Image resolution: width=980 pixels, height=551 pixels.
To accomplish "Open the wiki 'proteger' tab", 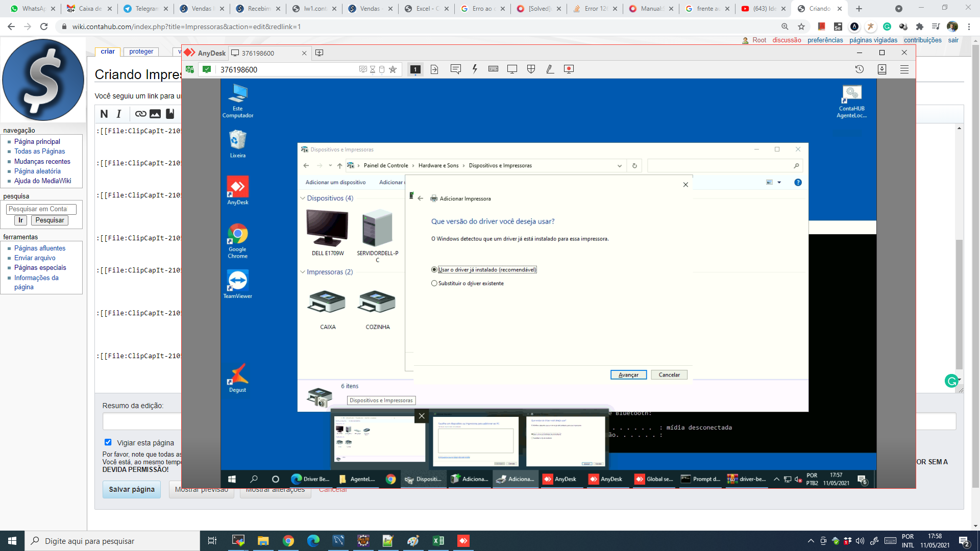I will tap(141, 52).
